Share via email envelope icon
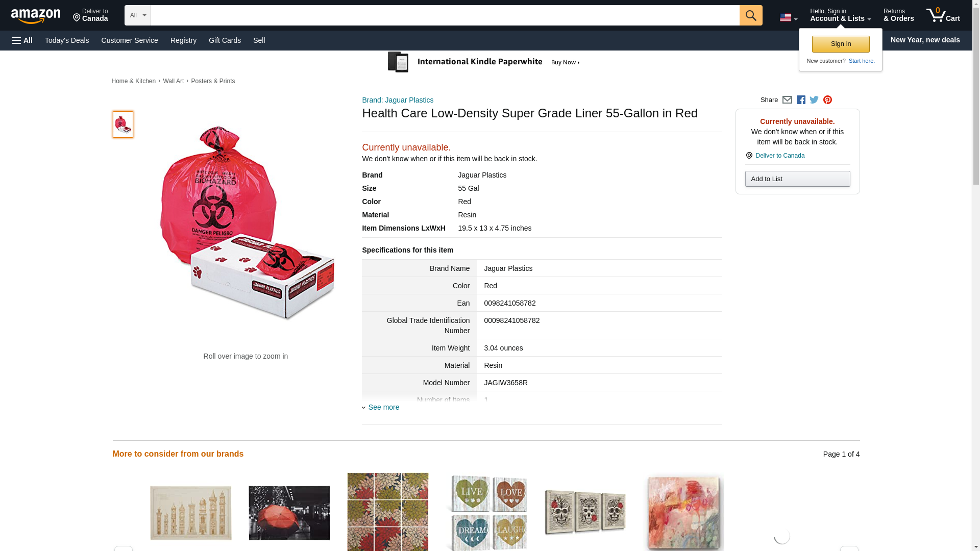Screen dimensions: 980x551 787,100
